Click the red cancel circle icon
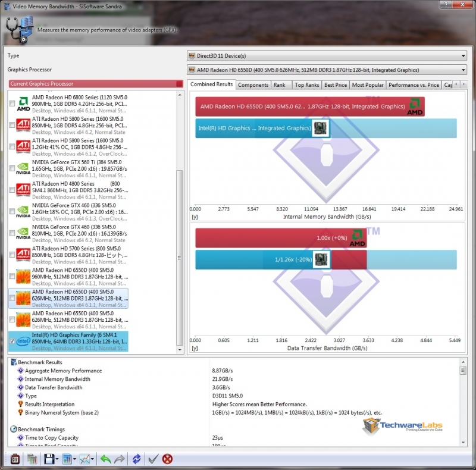 pyautogui.click(x=168, y=459)
